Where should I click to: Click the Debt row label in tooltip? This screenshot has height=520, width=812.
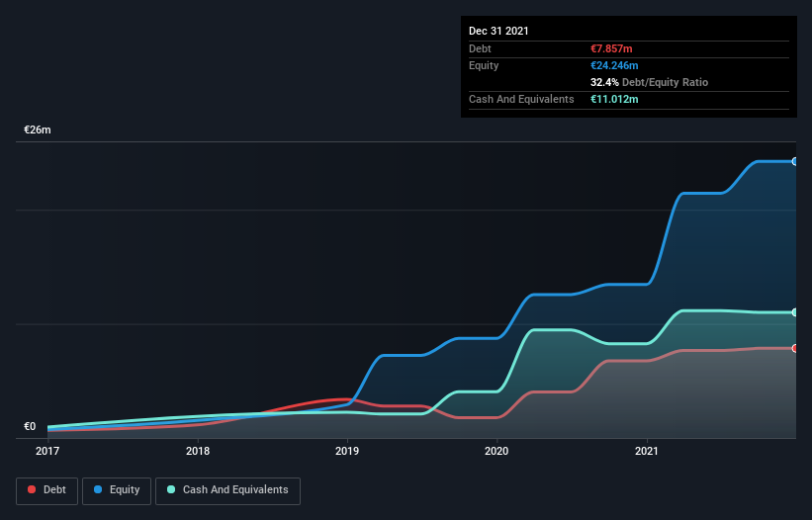[x=480, y=48]
